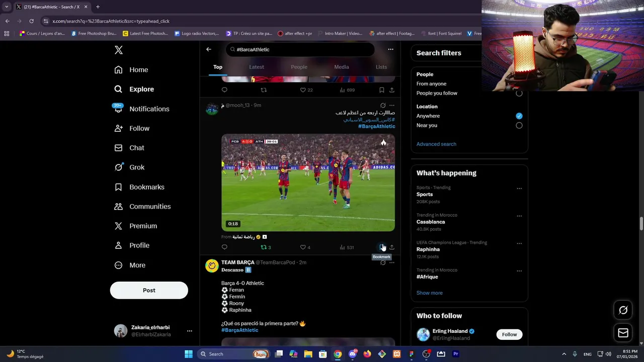
Task: Open options for Casablanca trending item
Action: (519, 216)
